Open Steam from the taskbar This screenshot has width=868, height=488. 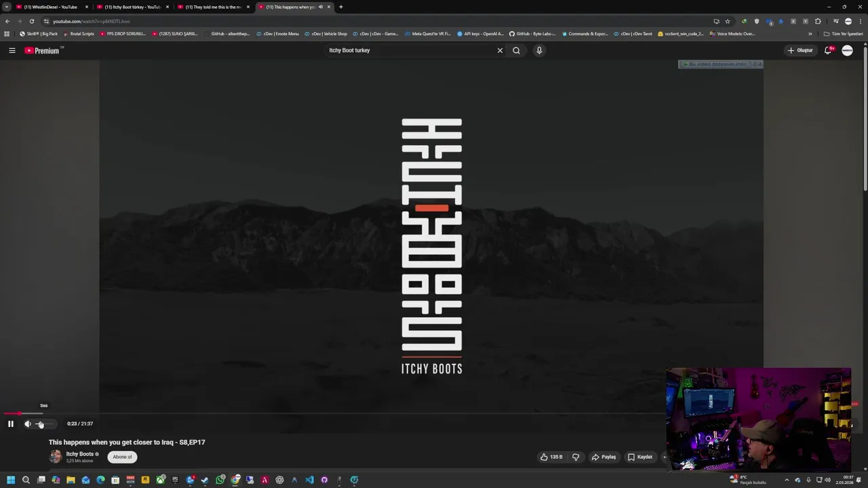pos(205,480)
